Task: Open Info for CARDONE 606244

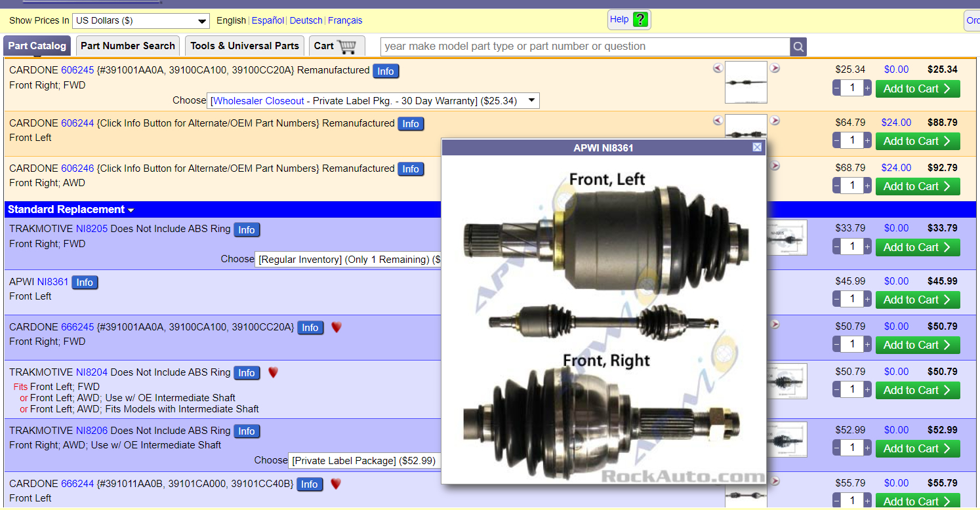Action: click(x=411, y=124)
